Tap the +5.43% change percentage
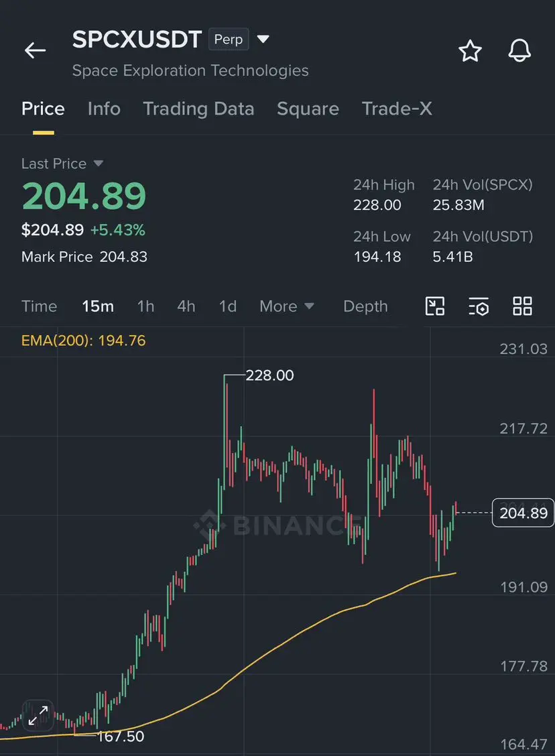The image size is (555, 756). point(118,229)
